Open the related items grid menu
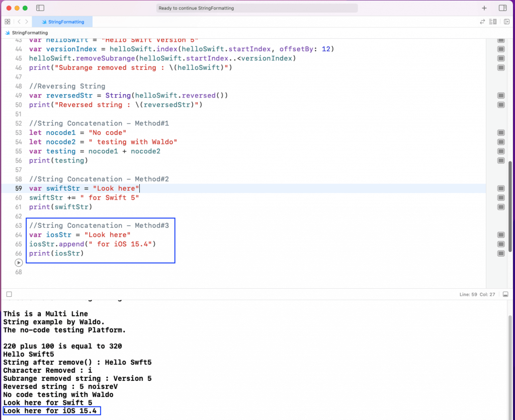The height and width of the screenshot is (420, 515). pos(8,22)
